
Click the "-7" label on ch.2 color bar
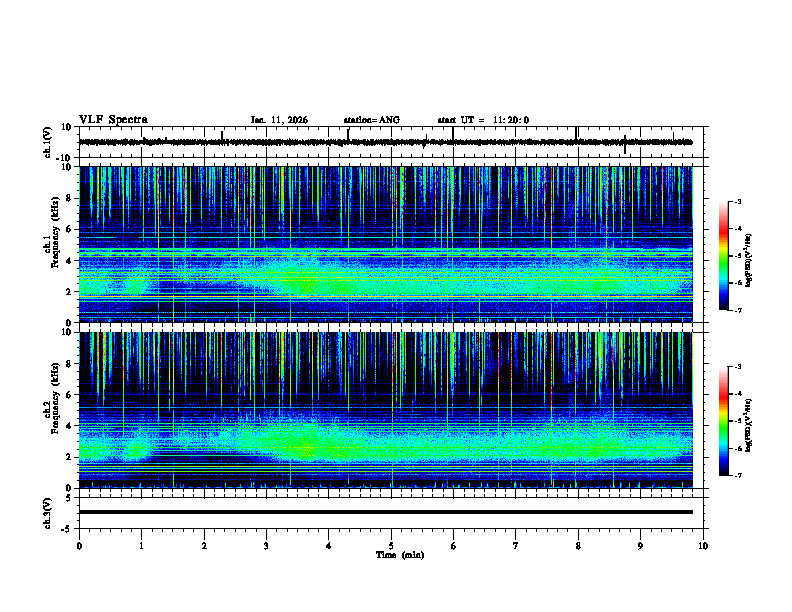point(737,475)
